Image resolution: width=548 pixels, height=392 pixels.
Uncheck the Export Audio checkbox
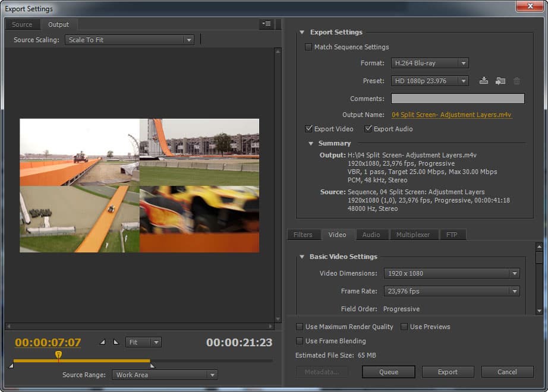(369, 129)
